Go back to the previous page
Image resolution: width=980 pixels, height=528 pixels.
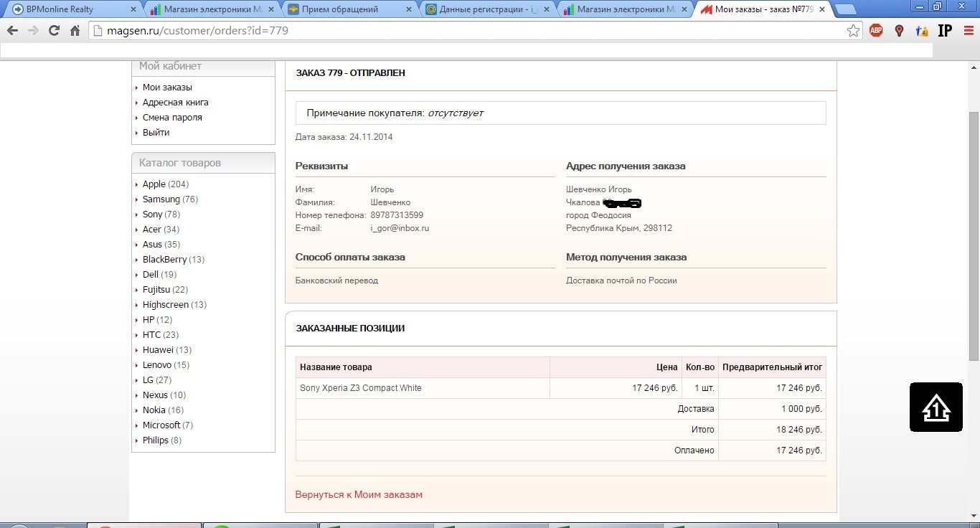[12, 31]
